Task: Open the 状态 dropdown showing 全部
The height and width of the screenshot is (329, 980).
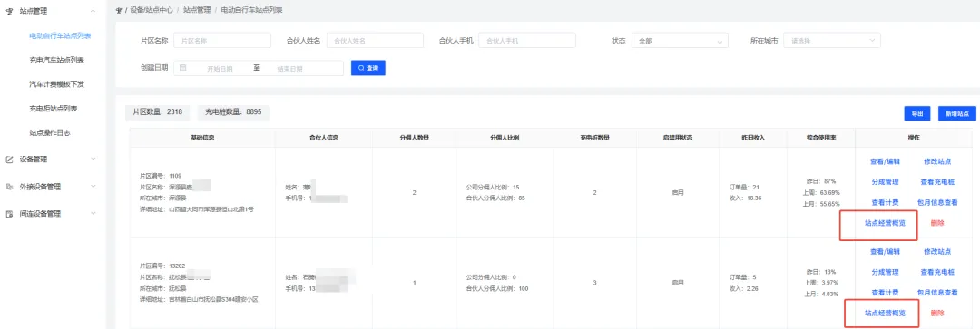Action: 680,41
